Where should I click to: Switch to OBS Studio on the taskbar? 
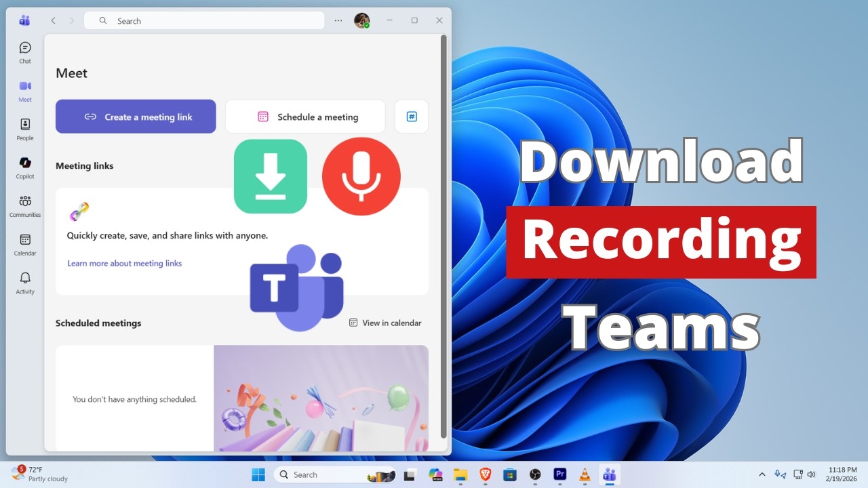[x=535, y=474]
